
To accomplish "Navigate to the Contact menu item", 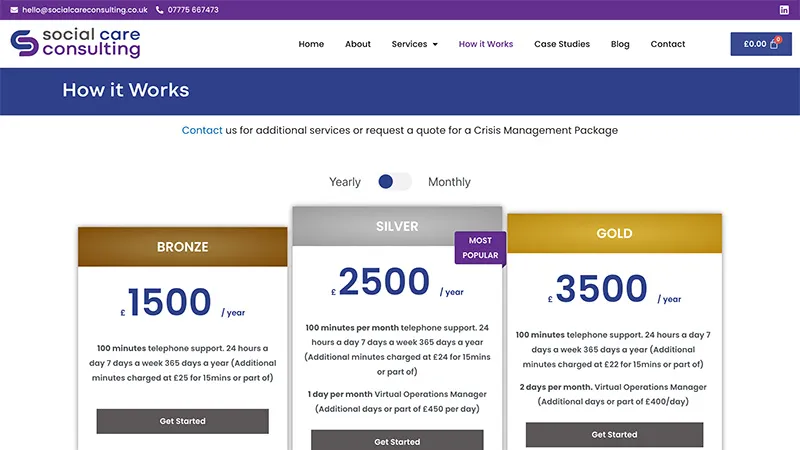I will pyautogui.click(x=668, y=44).
